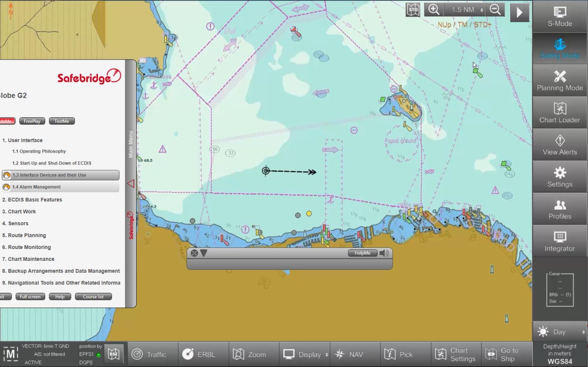The width and height of the screenshot is (588, 367).
Task: Open the Chart Loader panel
Action: (x=559, y=113)
